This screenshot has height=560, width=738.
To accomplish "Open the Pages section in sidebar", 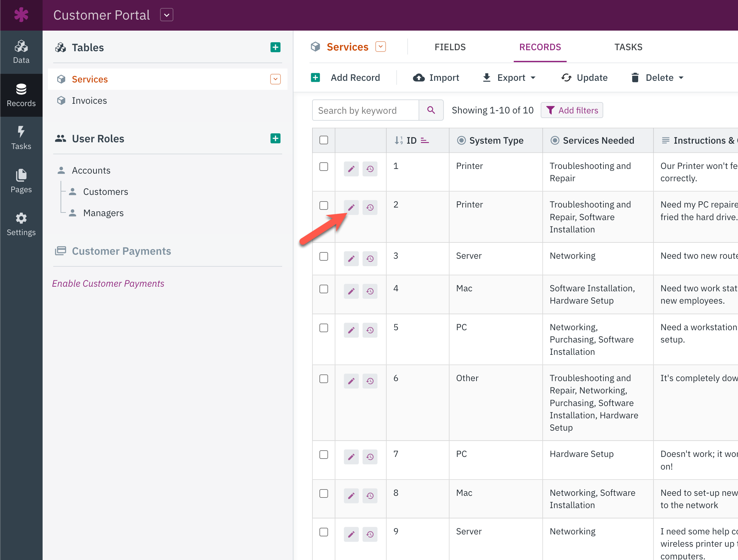I will pyautogui.click(x=21, y=181).
